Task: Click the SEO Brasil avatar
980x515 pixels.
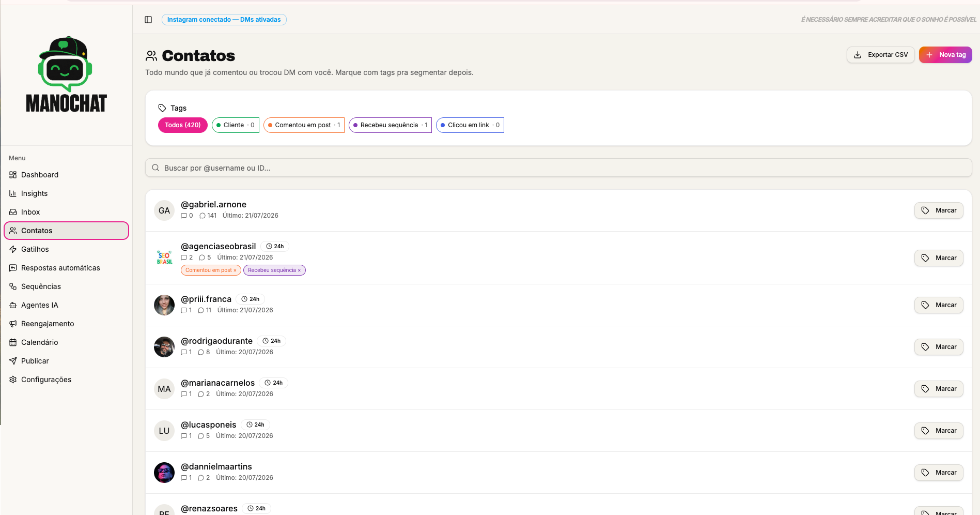Action: coord(164,258)
